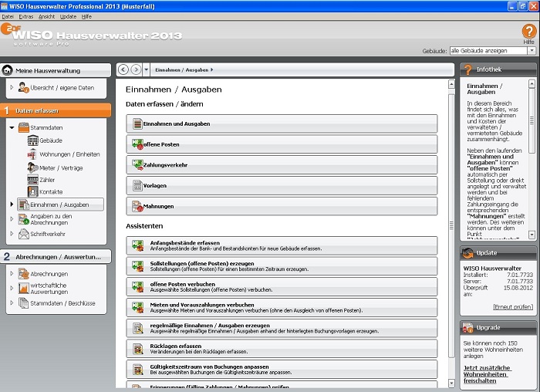Select the Abrechnungen sidebar icon
This screenshot has height=392, width=540.
pyautogui.click(x=23, y=274)
